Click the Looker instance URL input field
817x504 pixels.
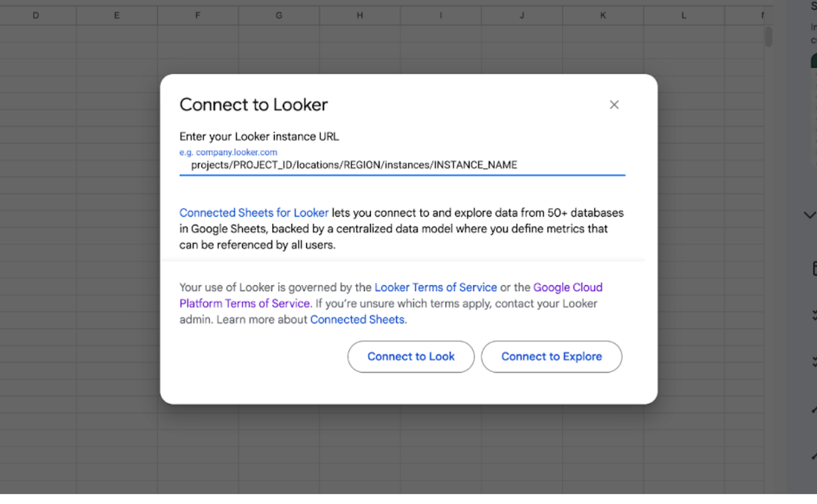(x=401, y=165)
